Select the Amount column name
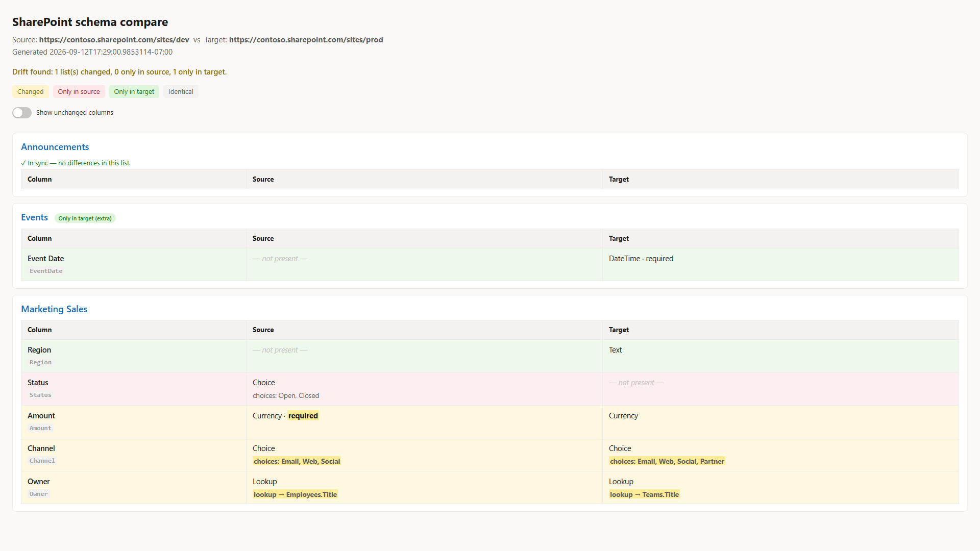Screen dimensions: 980x551 pos(41,416)
